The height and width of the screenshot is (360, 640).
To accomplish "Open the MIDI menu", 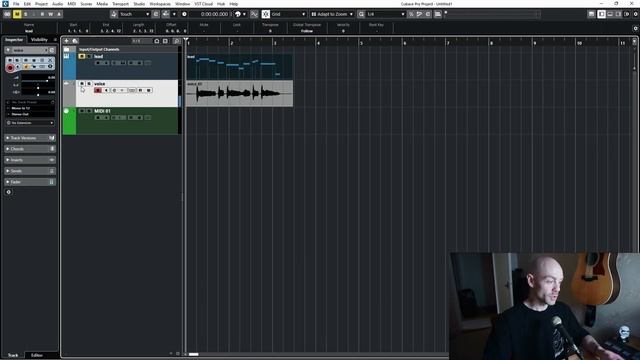I will click(x=71, y=4).
